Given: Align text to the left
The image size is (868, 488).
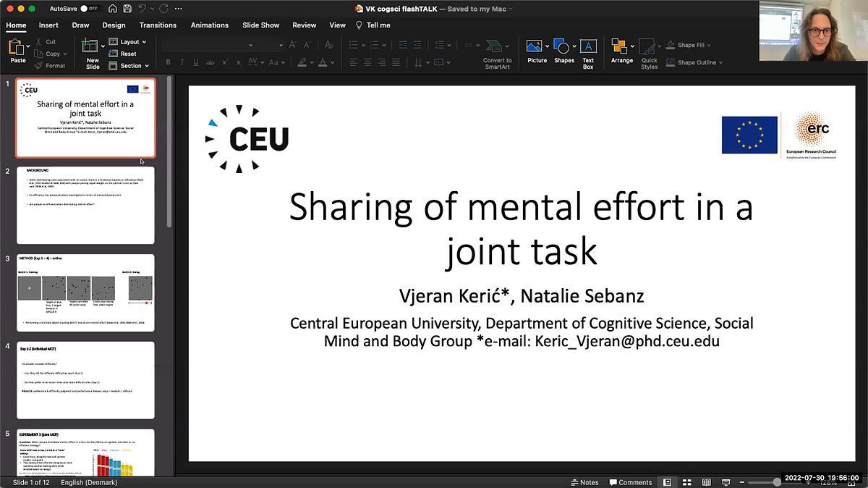Looking at the screenshot, I should [354, 62].
